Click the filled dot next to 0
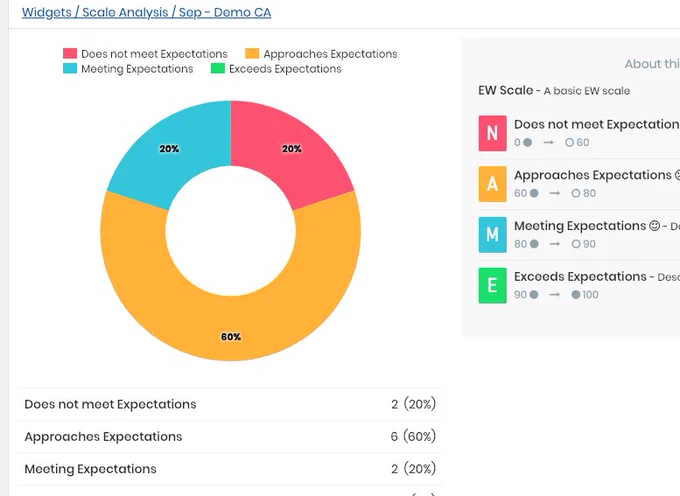This screenshot has height=496, width=680. tap(528, 142)
